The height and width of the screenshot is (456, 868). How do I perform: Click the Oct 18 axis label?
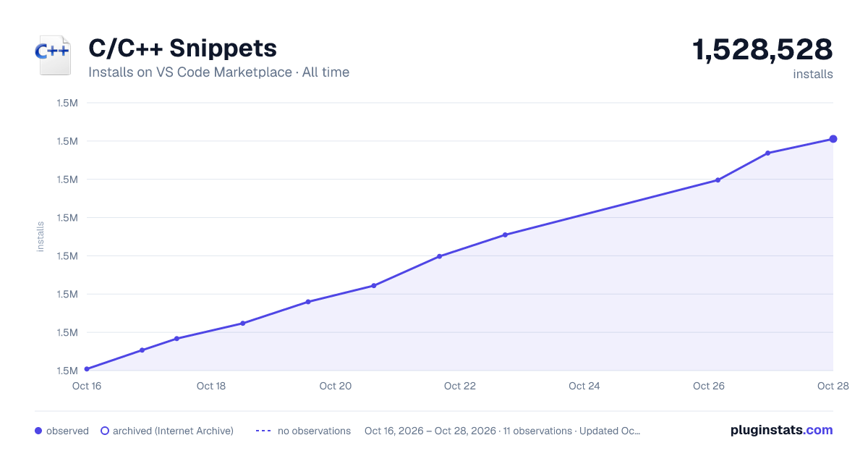(211, 386)
